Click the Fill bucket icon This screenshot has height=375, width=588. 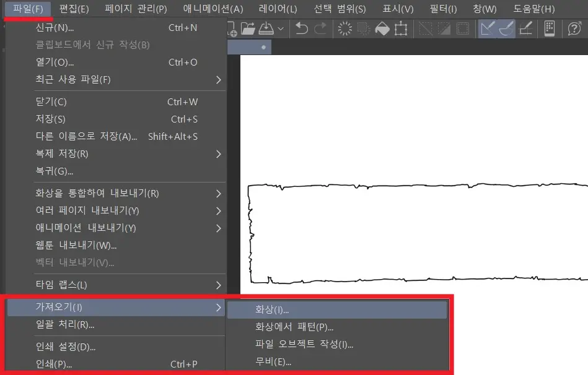tap(382, 28)
